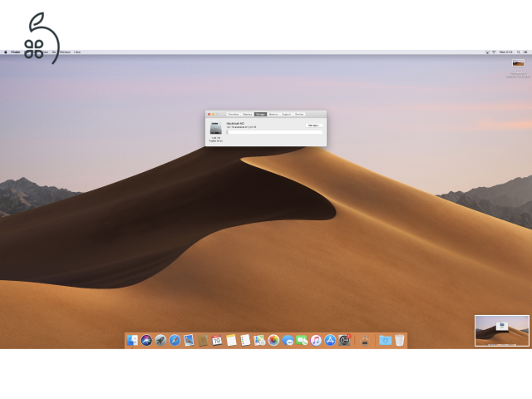The image size is (532, 399).
Task: Open the Trash
Action: 400,340
